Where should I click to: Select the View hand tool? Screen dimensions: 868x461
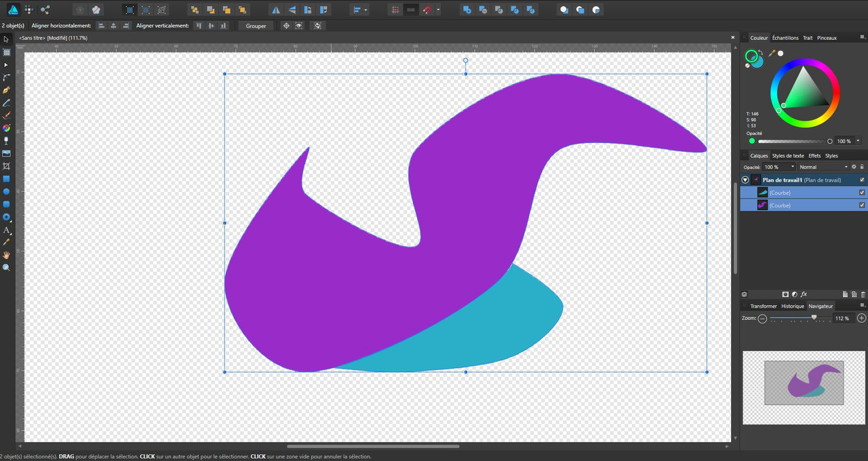[x=7, y=255]
